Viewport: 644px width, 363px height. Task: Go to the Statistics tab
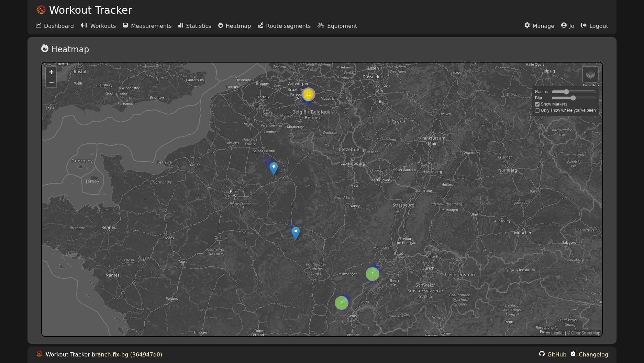[195, 26]
